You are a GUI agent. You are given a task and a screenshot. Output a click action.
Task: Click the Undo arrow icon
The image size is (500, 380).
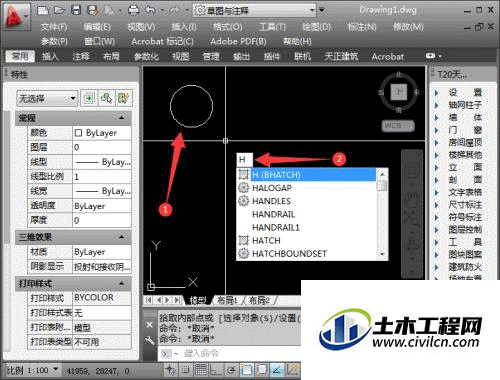click(x=150, y=10)
